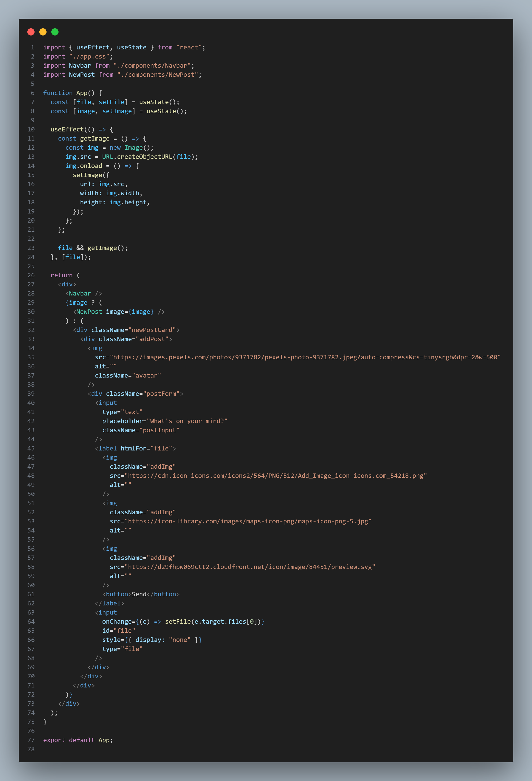Click line number 64 in gutter

pyautogui.click(x=31, y=621)
